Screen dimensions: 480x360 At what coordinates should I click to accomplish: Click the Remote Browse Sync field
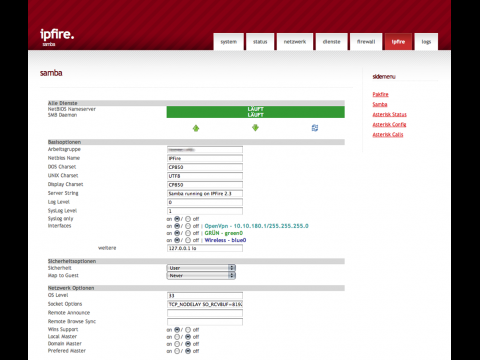[205, 322]
